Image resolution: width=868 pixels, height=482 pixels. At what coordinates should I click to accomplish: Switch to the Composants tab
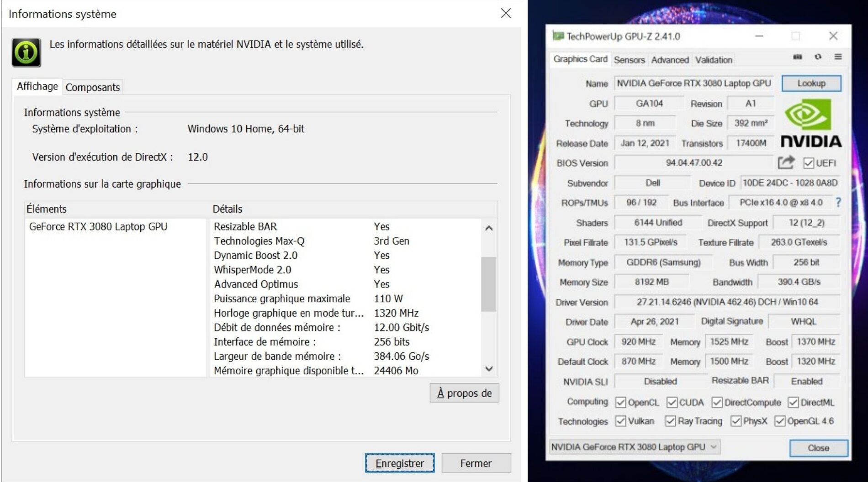coord(93,87)
